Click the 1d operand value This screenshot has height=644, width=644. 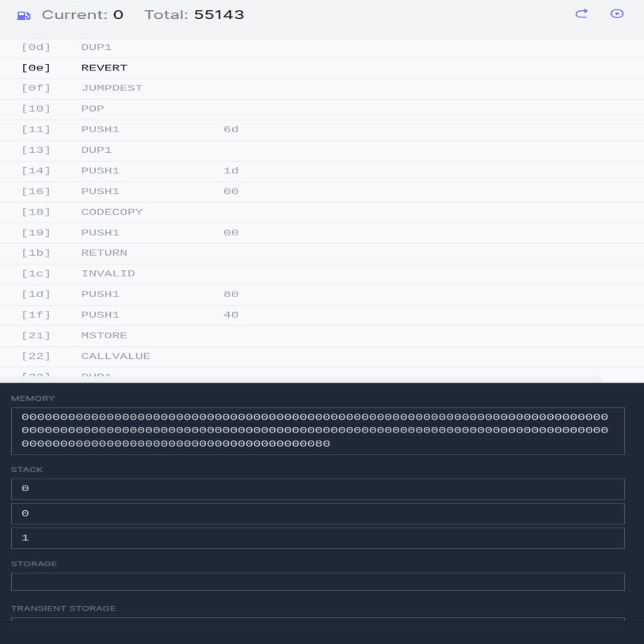[x=231, y=170]
